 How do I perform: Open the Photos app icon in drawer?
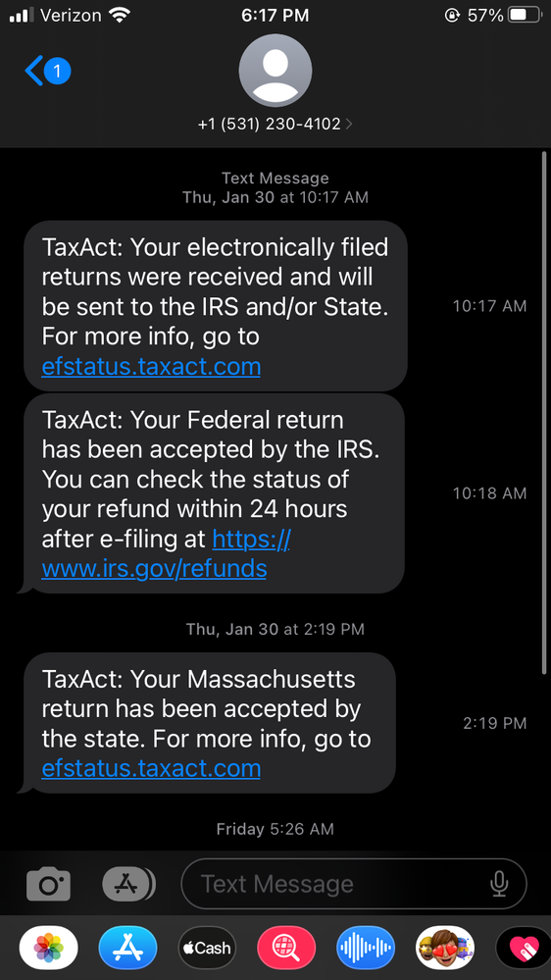point(49,948)
